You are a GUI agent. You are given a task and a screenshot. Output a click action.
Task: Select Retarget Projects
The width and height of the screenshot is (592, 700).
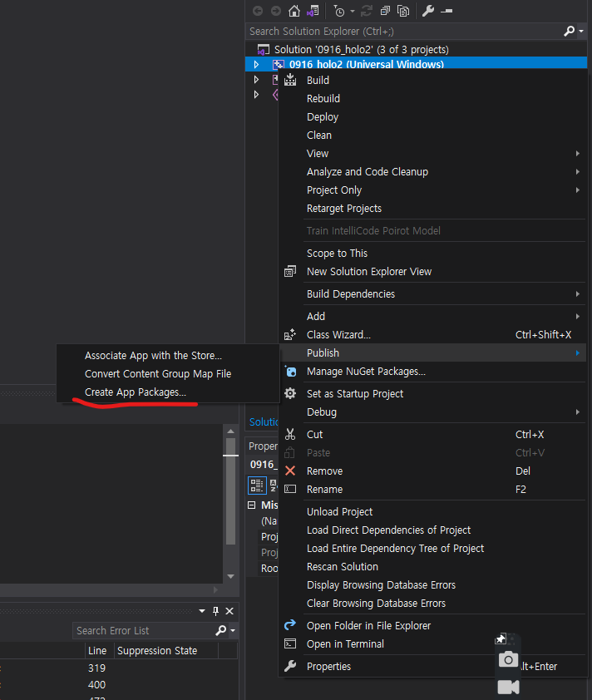point(344,209)
